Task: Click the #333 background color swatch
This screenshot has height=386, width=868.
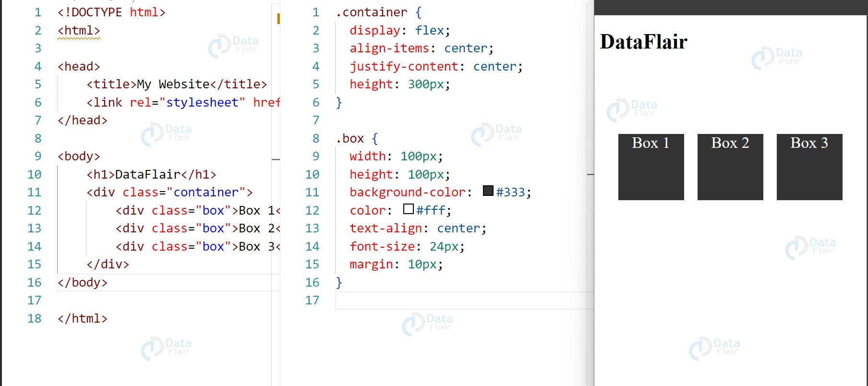Action: pyautogui.click(x=488, y=191)
